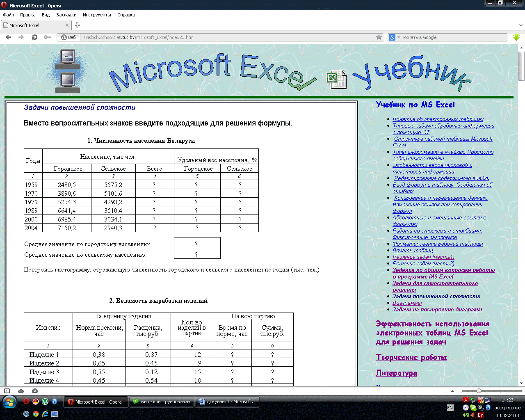Screen dimensions: 525x420
Task: Launch Internet Explorer from the quick launch bar
Action: point(45,414)
